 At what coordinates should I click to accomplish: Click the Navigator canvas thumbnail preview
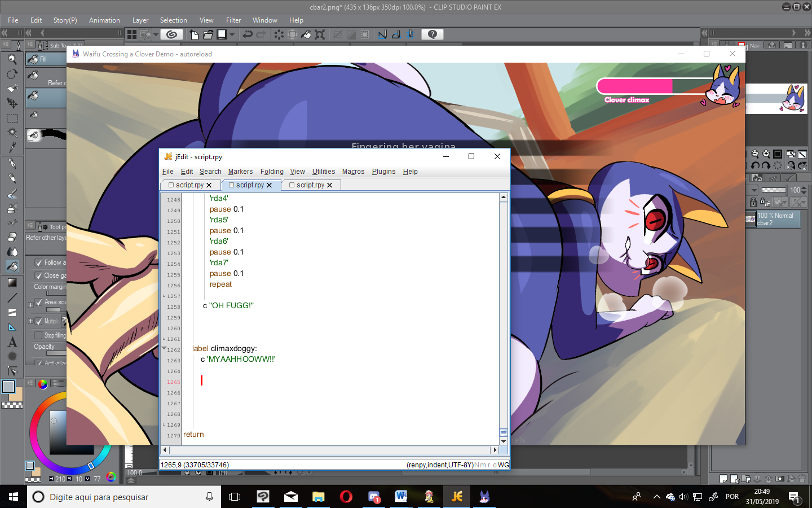[776, 98]
